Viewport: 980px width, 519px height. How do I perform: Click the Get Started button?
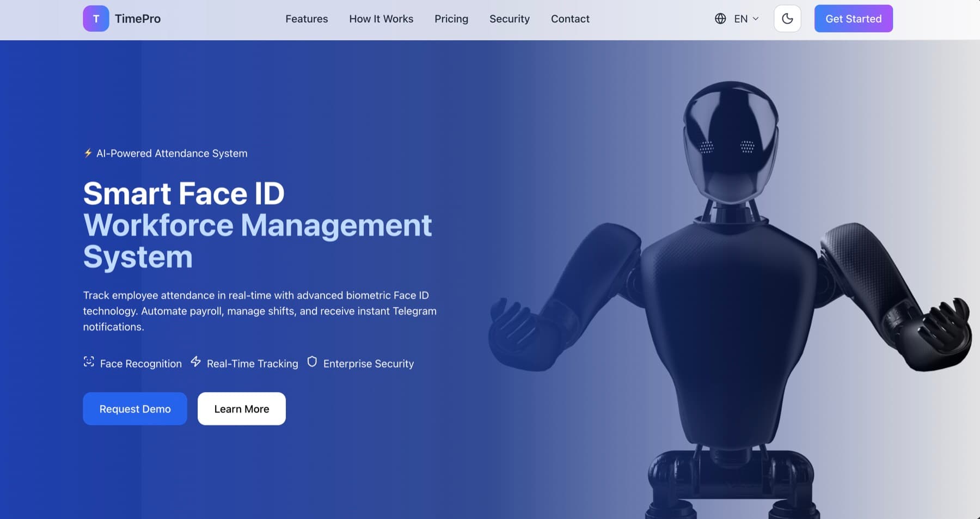(x=853, y=19)
